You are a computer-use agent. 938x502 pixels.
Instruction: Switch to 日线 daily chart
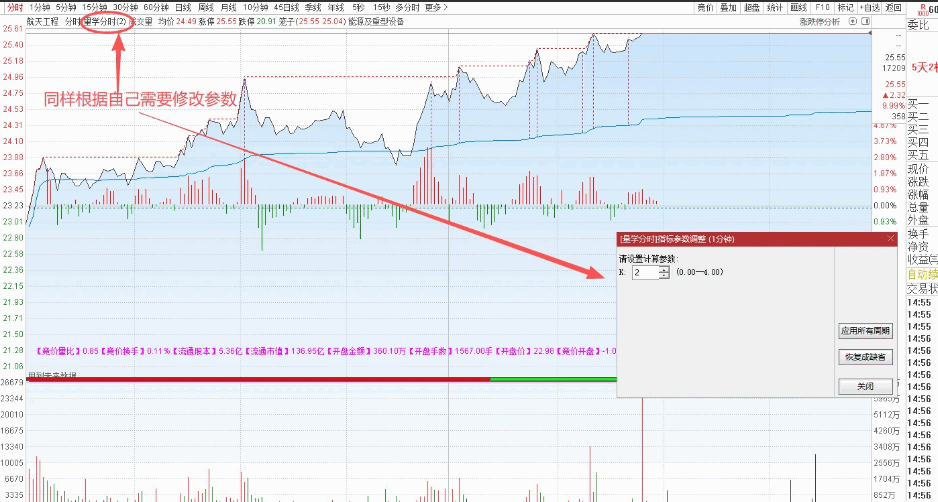coord(184,7)
